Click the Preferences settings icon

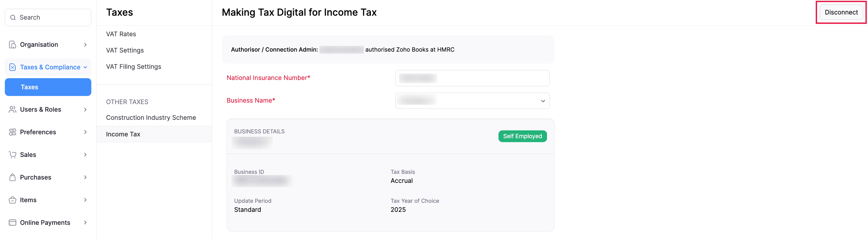coord(12,132)
